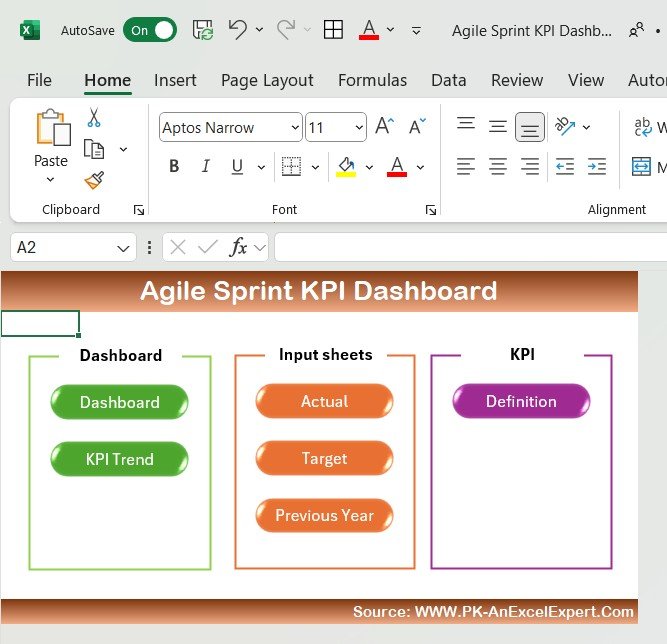Click the Excel app logo icon
Viewport: 667px width, 644px height.
pos(30,30)
